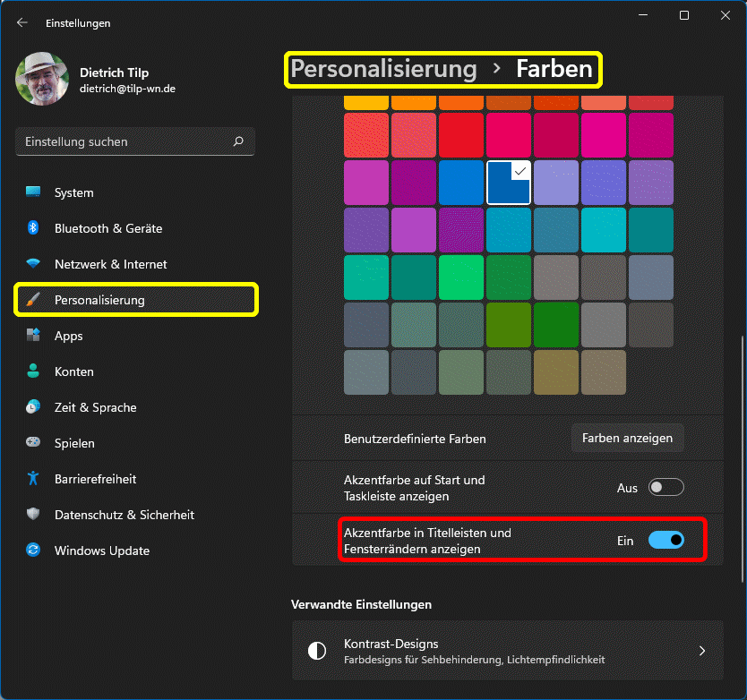Screen dimensions: 747x700
Task: Expand Kontrast-Designs with the chevron arrow
Action: point(702,651)
